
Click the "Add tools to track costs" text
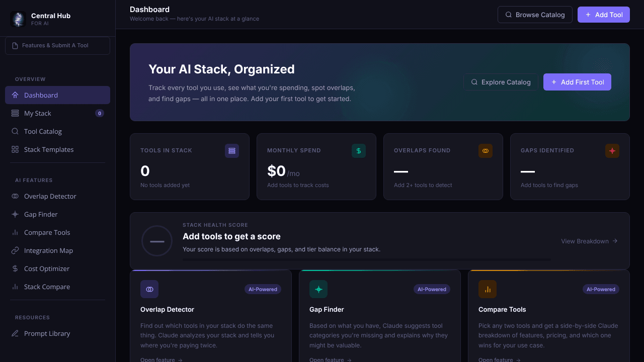coord(298,185)
